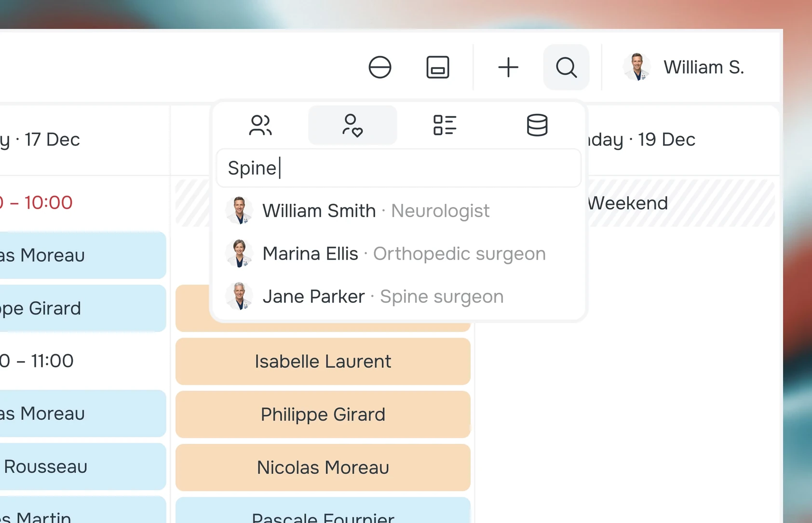Open the database search tab

click(x=537, y=125)
